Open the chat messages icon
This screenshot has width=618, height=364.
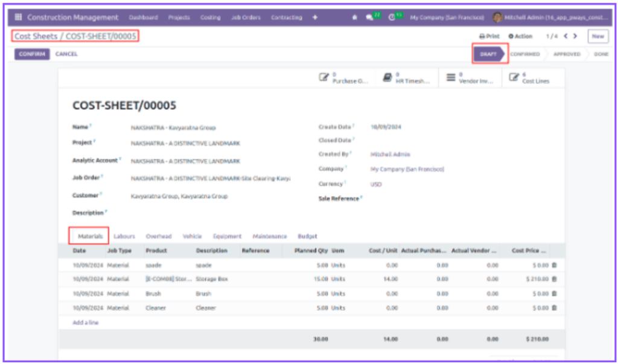[369, 18]
